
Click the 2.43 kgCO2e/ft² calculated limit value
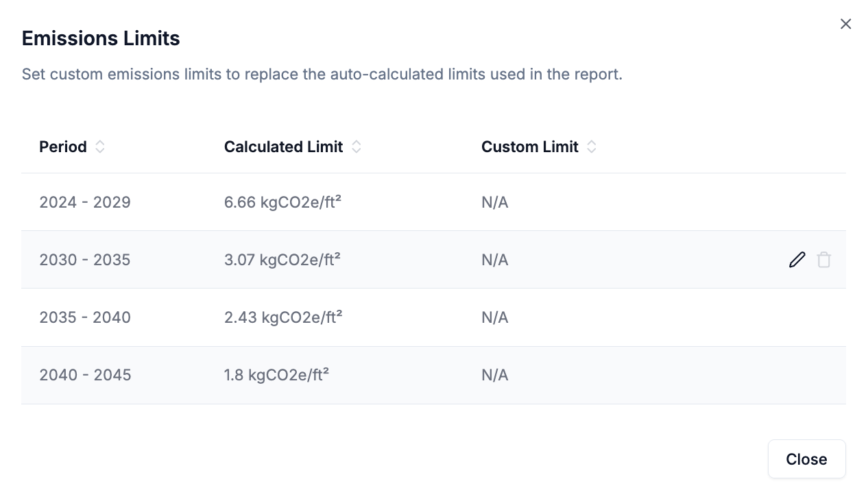point(282,317)
